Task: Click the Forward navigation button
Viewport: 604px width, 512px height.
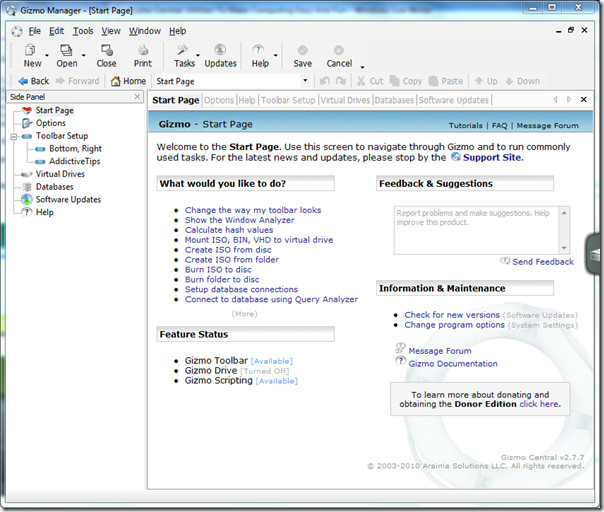Action: (77, 81)
